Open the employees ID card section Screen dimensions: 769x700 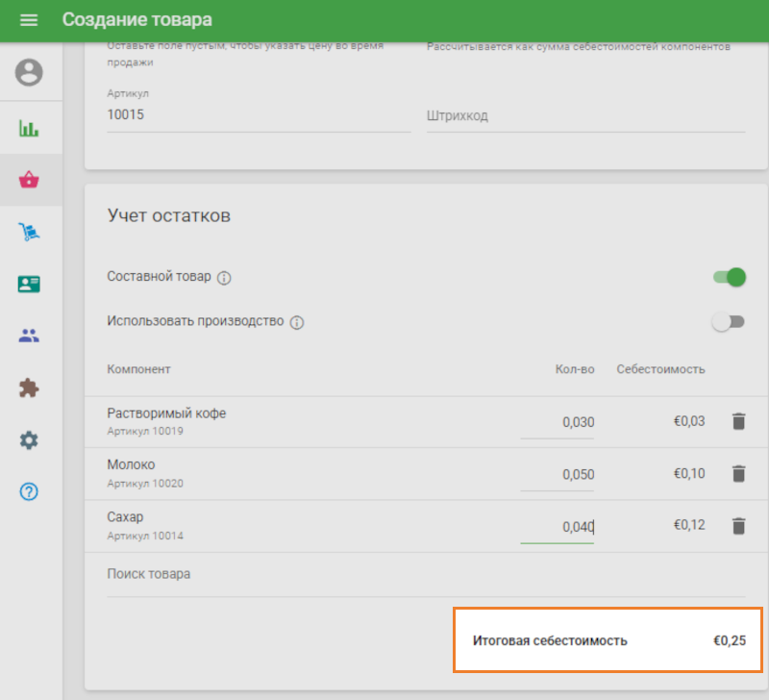tap(30, 284)
